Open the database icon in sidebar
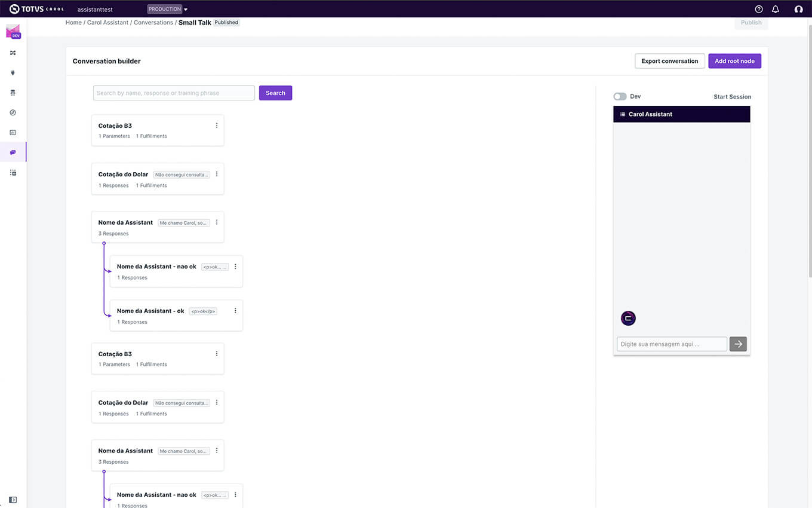Image resolution: width=812 pixels, height=508 pixels. pyautogui.click(x=13, y=93)
